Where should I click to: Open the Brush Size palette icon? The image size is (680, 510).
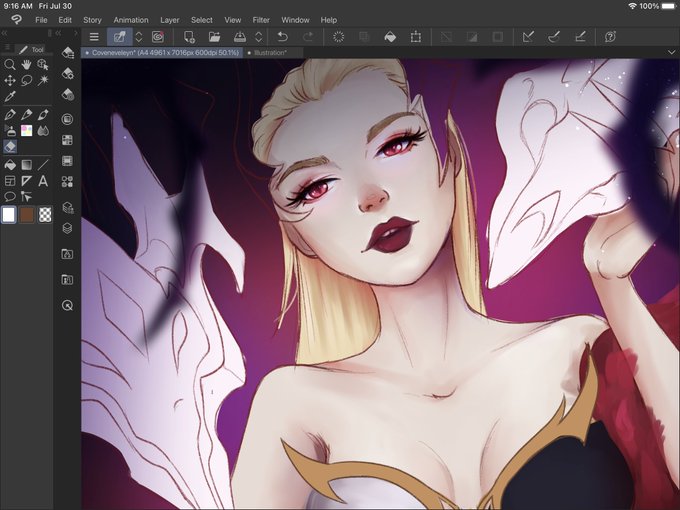tap(67, 95)
